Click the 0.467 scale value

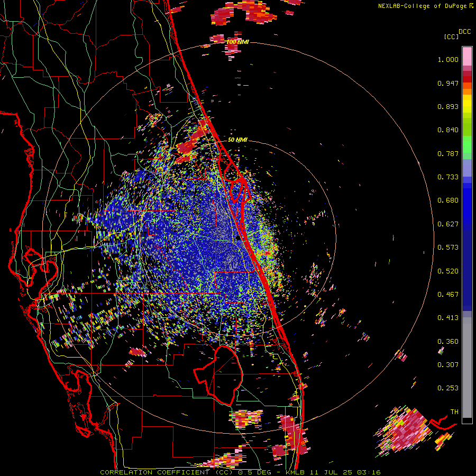pos(448,295)
